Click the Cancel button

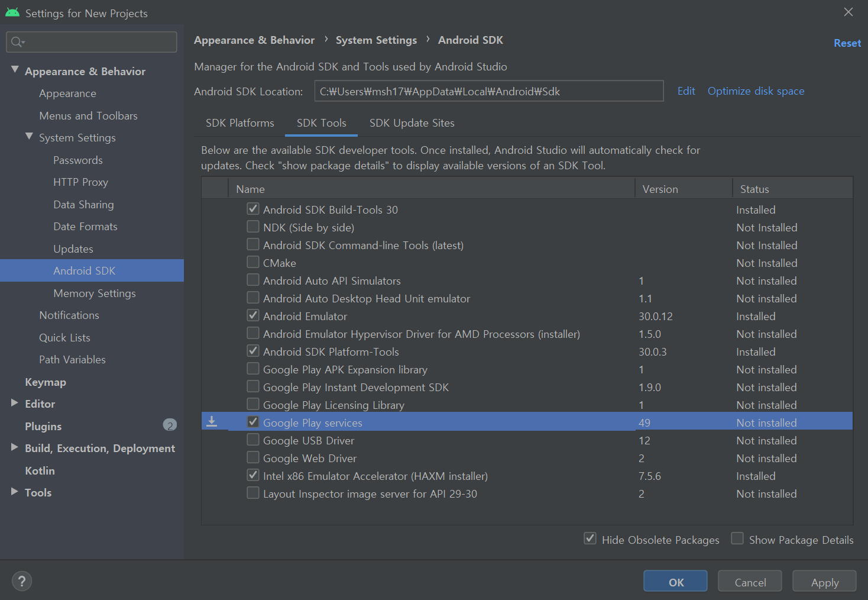pos(750,582)
